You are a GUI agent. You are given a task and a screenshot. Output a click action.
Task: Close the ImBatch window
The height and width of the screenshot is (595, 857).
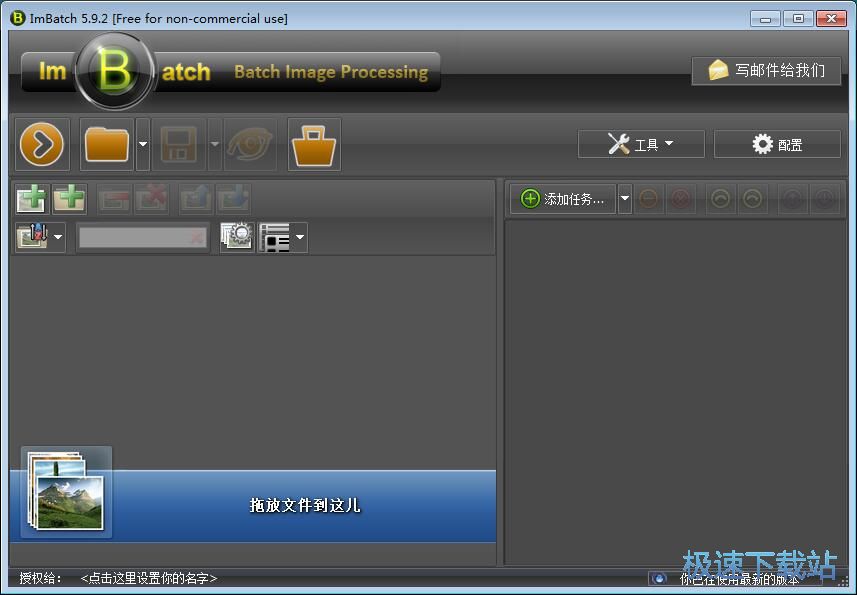coord(831,19)
